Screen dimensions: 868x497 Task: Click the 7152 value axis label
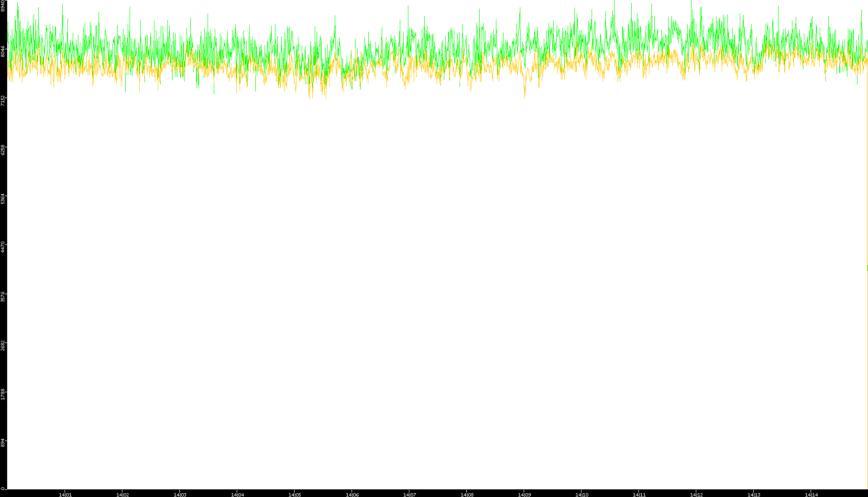(3, 100)
